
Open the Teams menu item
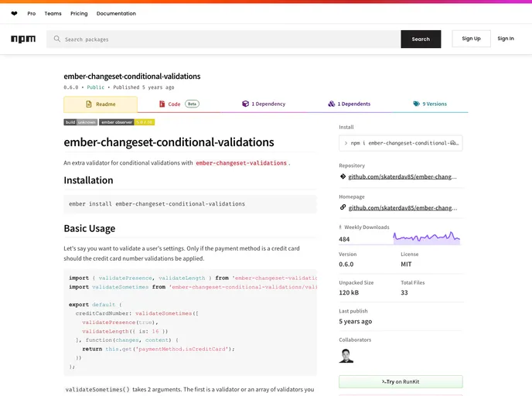coord(53,14)
